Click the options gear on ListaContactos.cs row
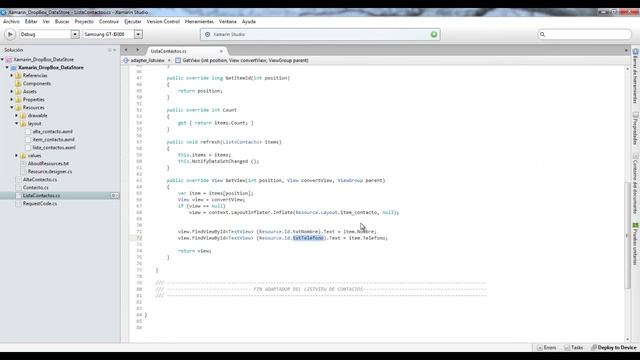The height and width of the screenshot is (360, 640). coord(115,196)
